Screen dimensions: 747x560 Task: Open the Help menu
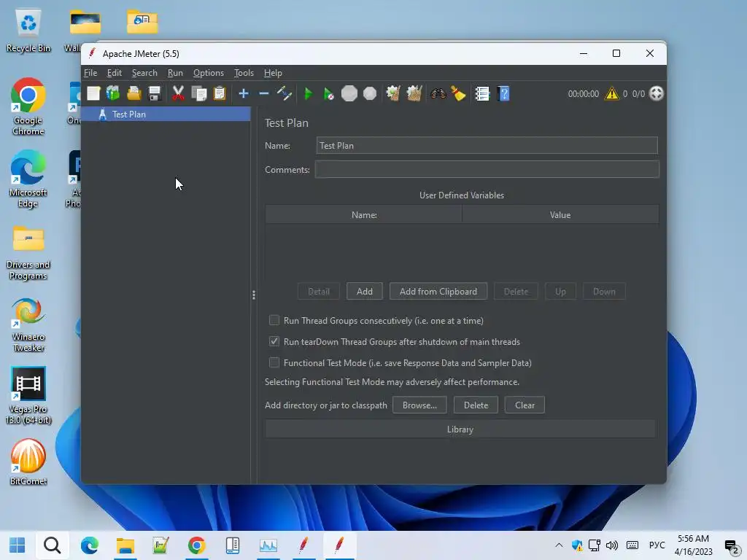(273, 73)
